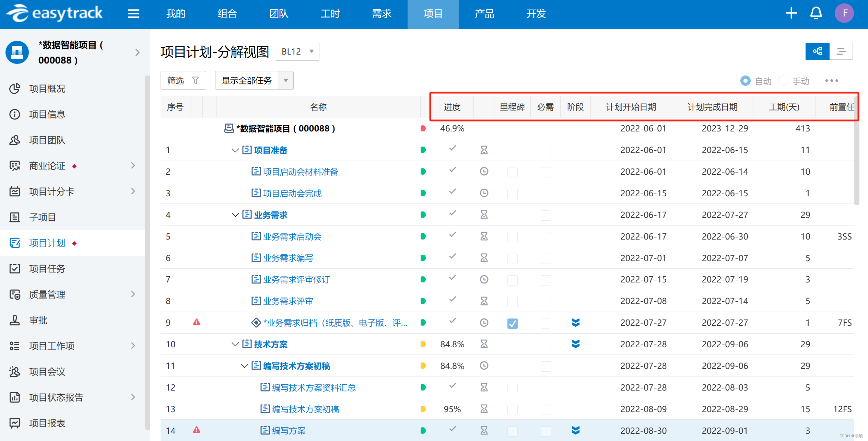Click the stage chevron icon on row 9

[576, 322]
